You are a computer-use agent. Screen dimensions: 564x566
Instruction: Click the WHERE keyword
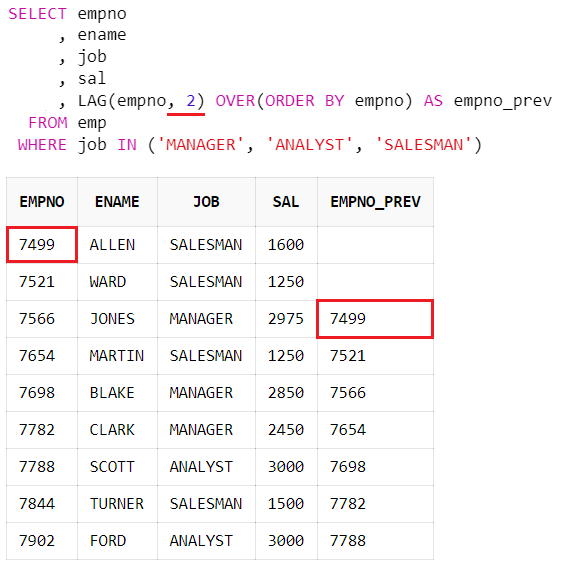point(42,145)
